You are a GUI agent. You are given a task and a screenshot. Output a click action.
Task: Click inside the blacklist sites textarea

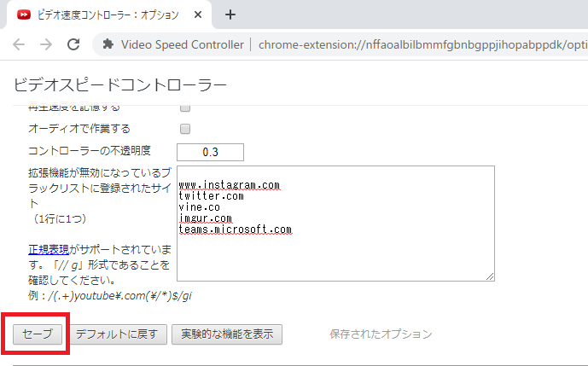tap(335, 224)
